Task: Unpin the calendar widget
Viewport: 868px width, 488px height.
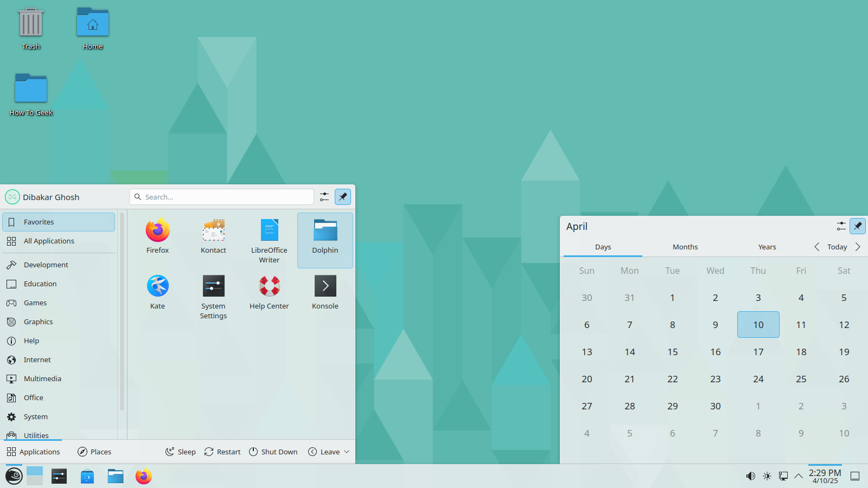Action: pos(858,226)
